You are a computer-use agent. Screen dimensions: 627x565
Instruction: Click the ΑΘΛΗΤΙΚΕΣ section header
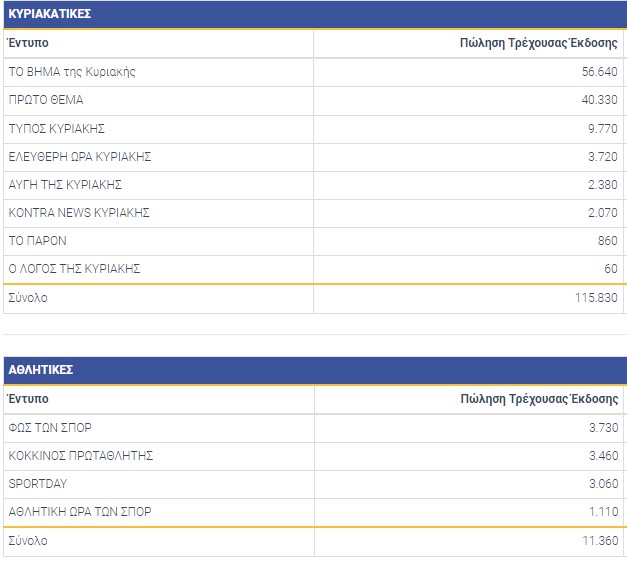point(40,370)
